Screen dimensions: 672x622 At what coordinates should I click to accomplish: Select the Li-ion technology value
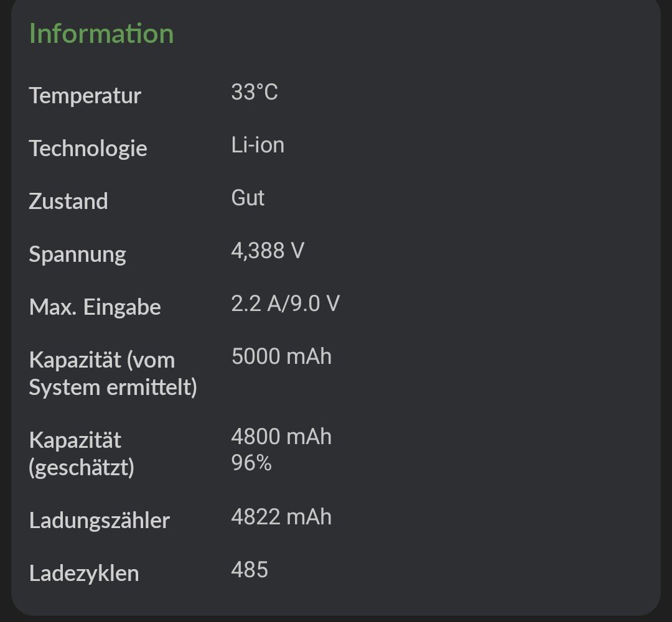pyautogui.click(x=258, y=146)
